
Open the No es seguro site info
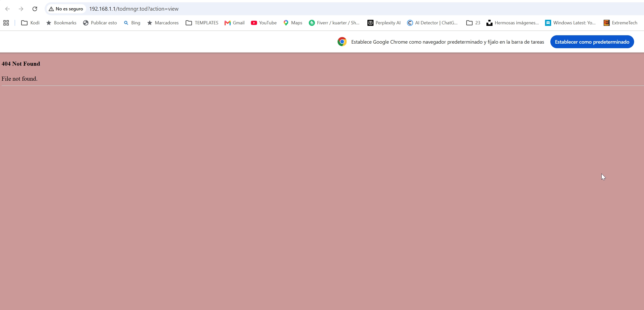[x=66, y=9]
